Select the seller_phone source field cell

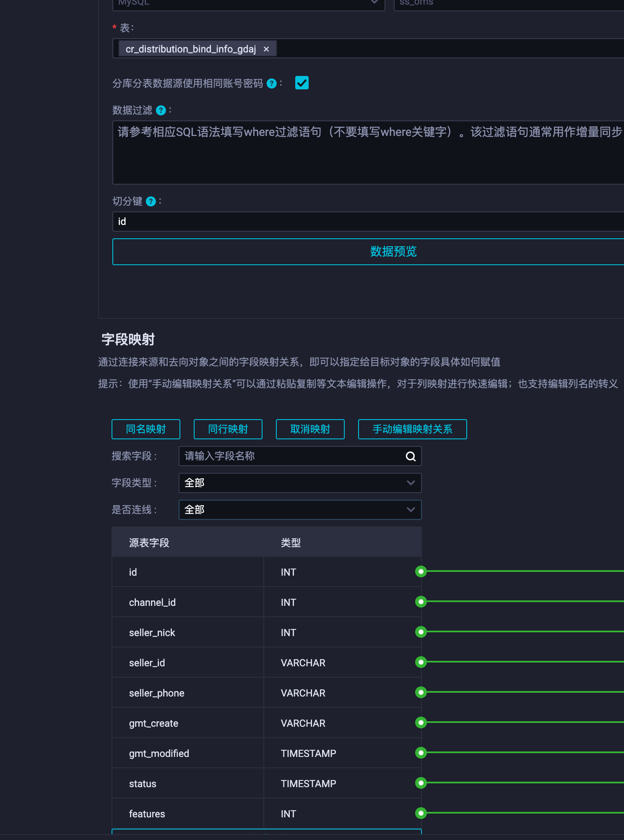188,693
